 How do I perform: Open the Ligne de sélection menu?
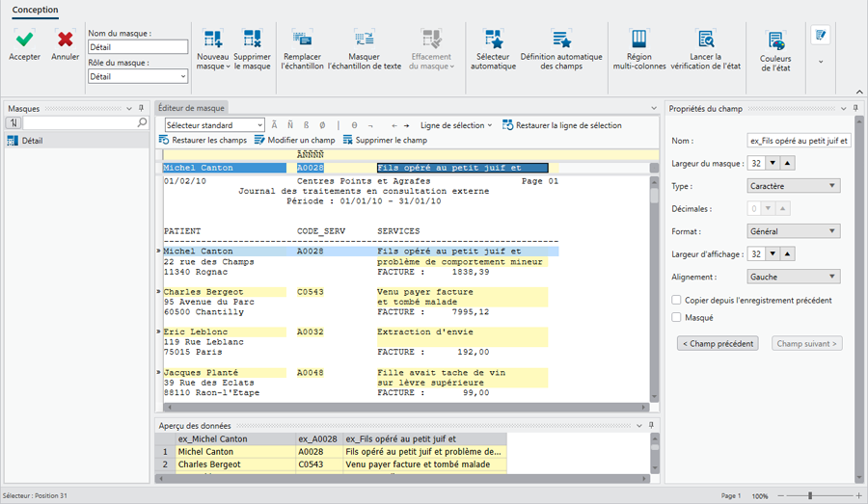pos(455,125)
